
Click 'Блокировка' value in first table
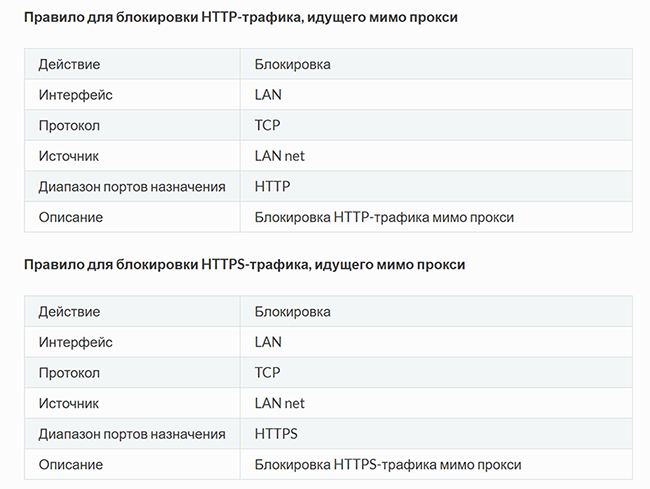pyautogui.click(x=292, y=64)
